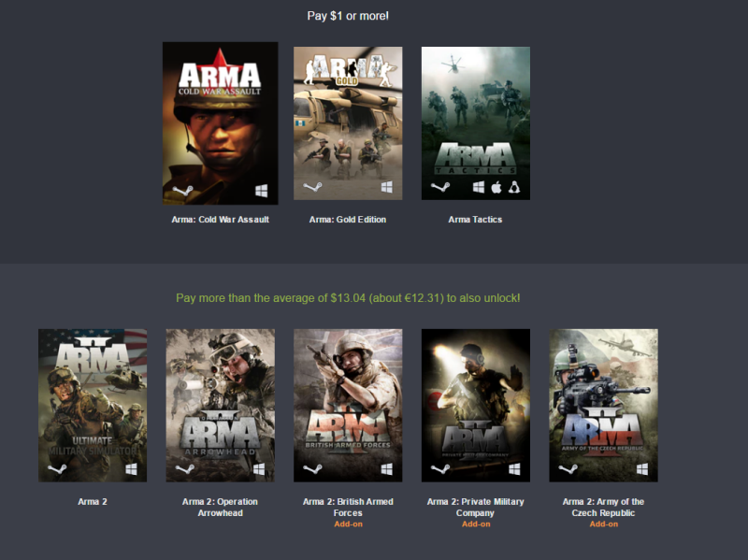Click 'Arma 2: Private Military Company' title
This screenshot has width=748, height=560.
(x=476, y=507)
